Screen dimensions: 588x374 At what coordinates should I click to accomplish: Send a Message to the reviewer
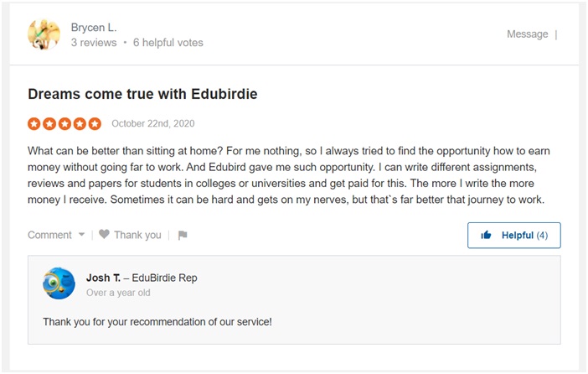[x=527, y=34]
